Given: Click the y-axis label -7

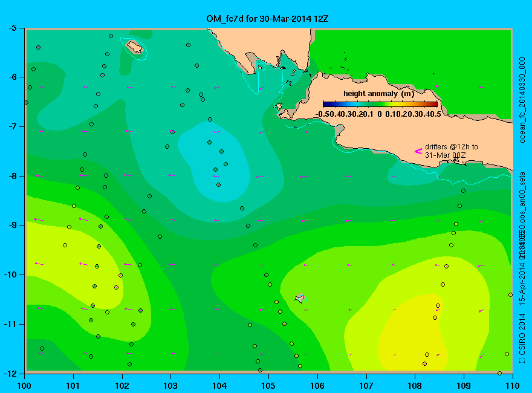Looking at the screenshot, I should [12, 126].
